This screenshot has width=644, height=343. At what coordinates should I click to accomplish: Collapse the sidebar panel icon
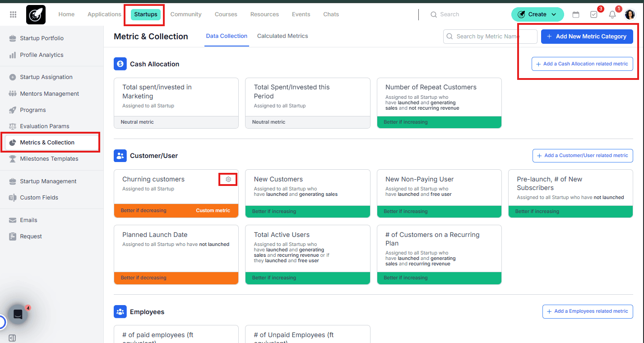click(x=12, y=338)
